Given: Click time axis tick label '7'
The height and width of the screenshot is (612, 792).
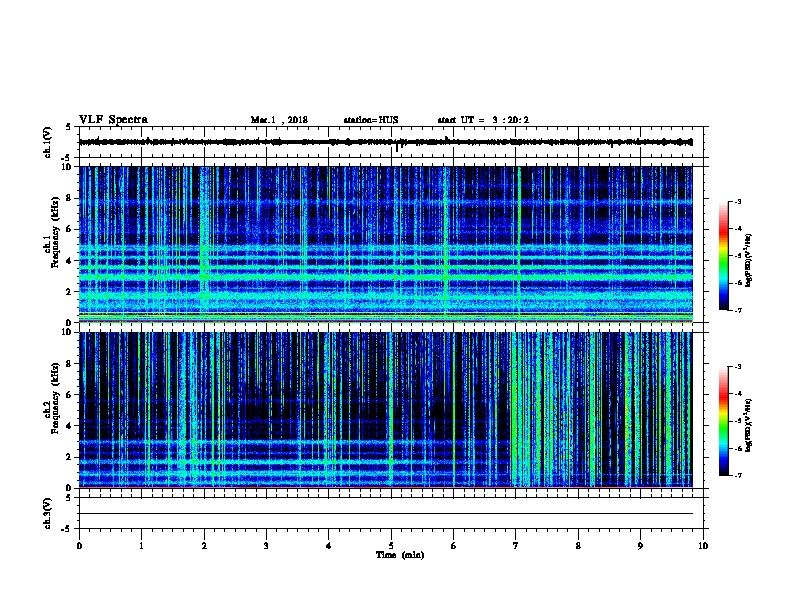Looking at the screenshot, I should coord(516,546).
